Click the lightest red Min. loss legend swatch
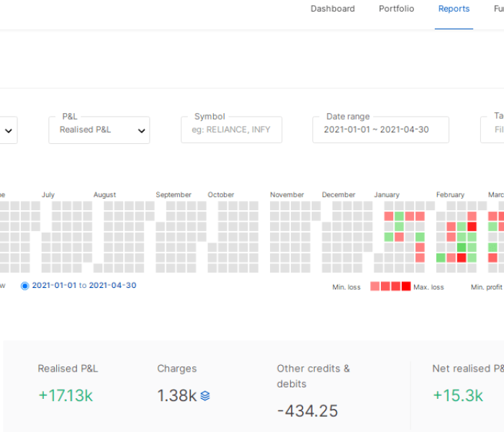 tap(375, 287)
